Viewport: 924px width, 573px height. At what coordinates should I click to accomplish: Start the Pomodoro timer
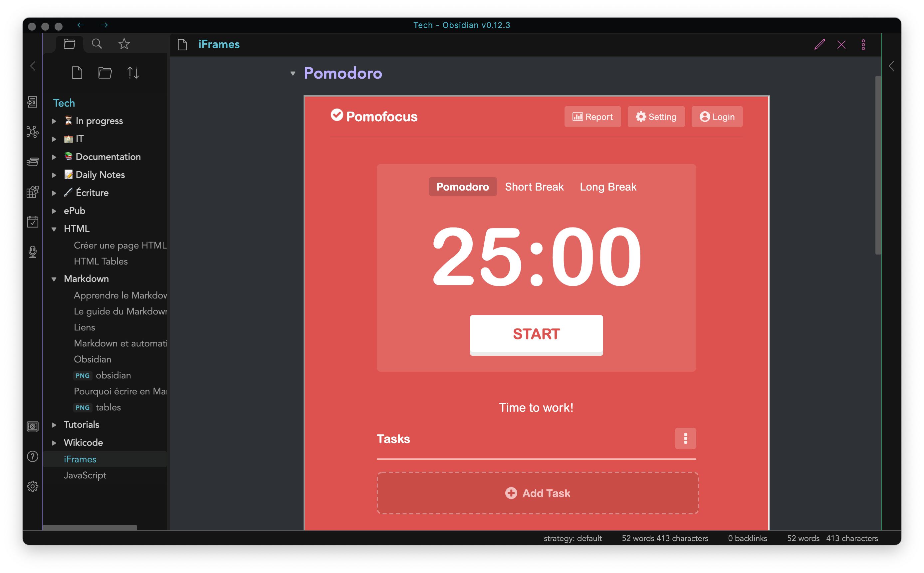click(536, 334)
